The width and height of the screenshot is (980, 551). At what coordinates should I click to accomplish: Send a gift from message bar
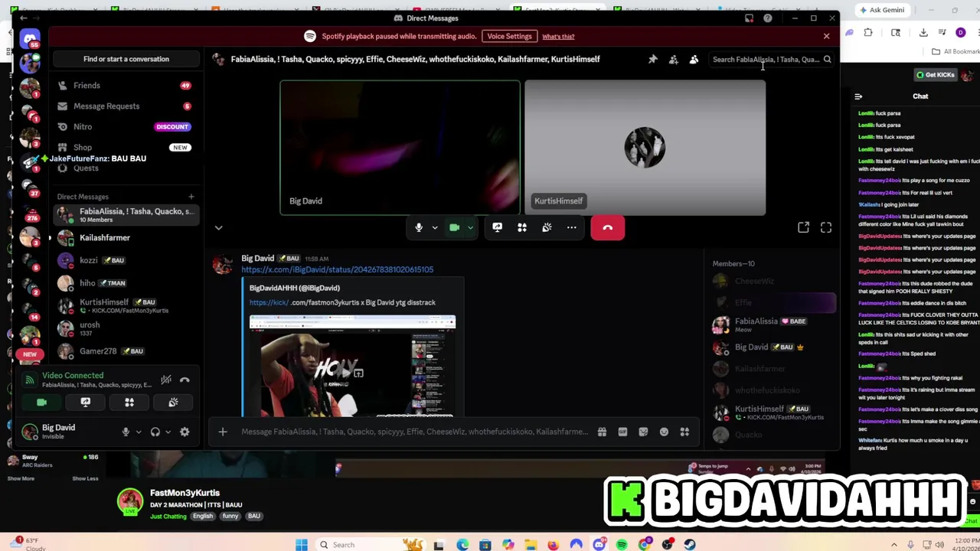[x=602, y=432]
